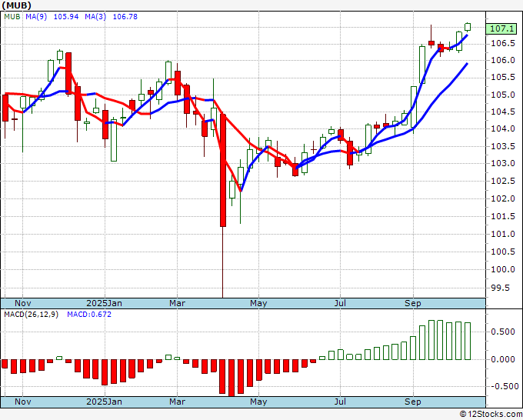Click the MUB legend label
The image size is (523, 420).
pyautogui.click(x=12, y=17)
